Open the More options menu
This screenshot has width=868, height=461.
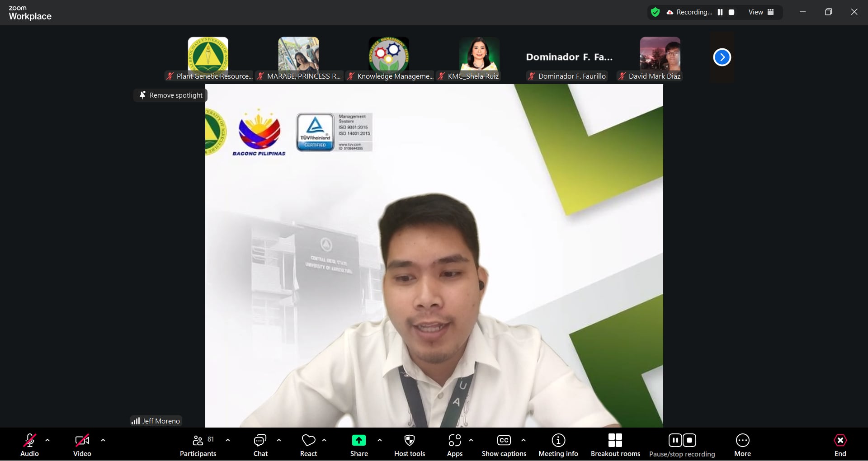tap(742, 445)
